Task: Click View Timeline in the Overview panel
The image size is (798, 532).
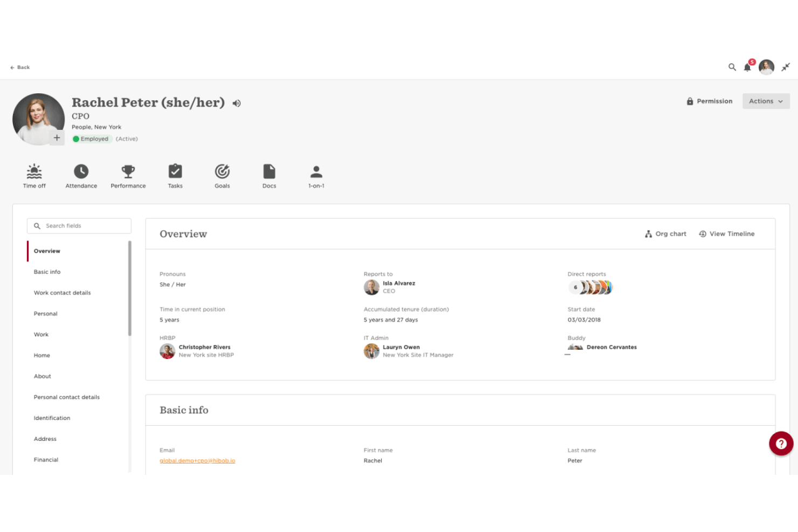Action: coord(726,233)
